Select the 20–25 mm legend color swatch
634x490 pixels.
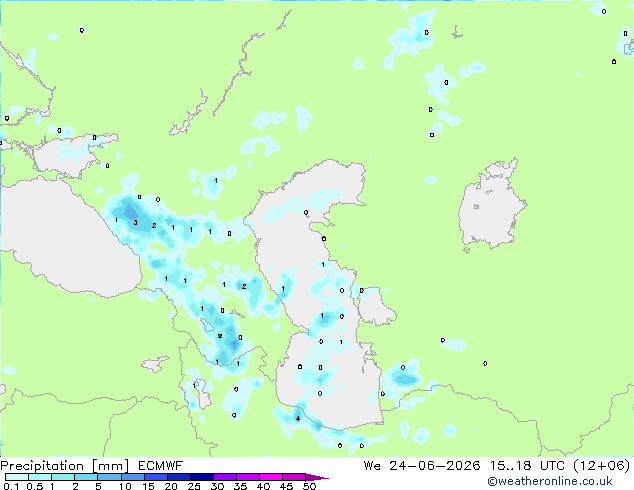178,477
